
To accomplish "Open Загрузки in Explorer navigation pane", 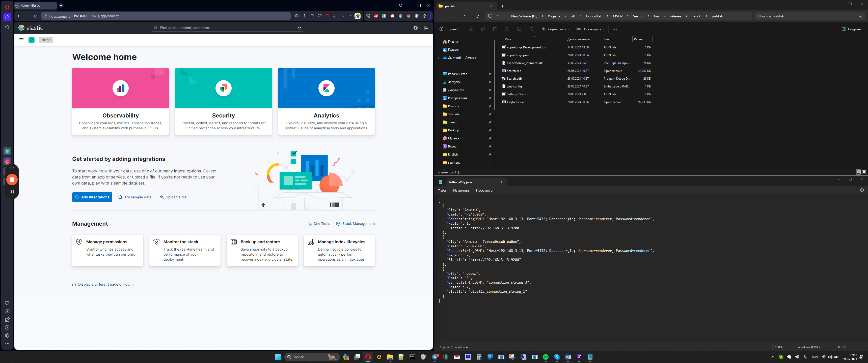I will (x=454, y=82).
